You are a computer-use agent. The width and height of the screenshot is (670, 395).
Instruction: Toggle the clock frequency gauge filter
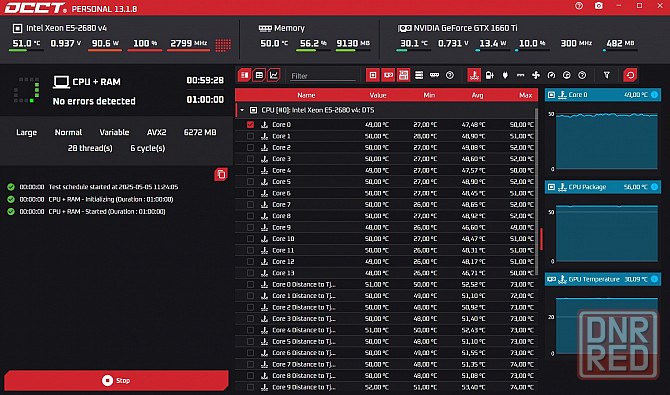click(x=551, y=75)
